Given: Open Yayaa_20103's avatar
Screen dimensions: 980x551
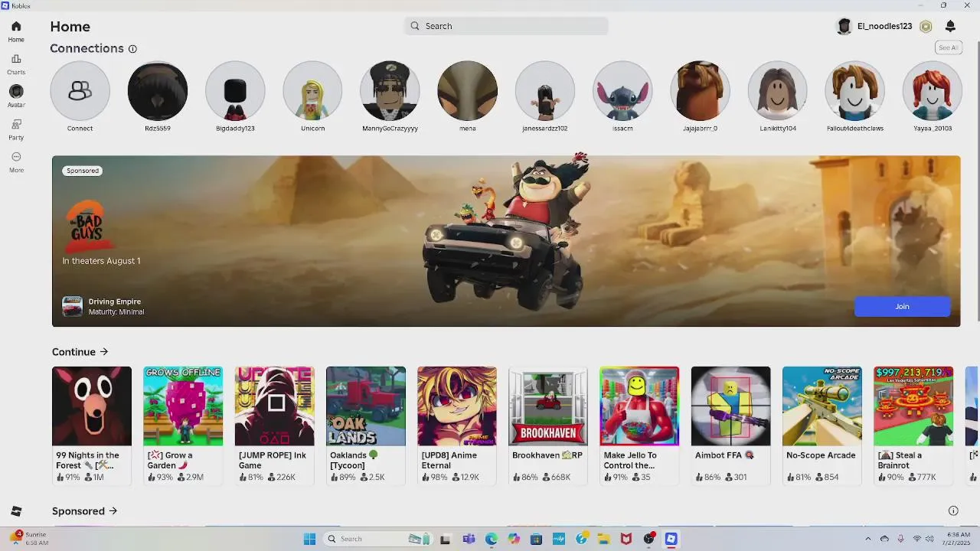Looking at the screenshot, I should 933,91.
